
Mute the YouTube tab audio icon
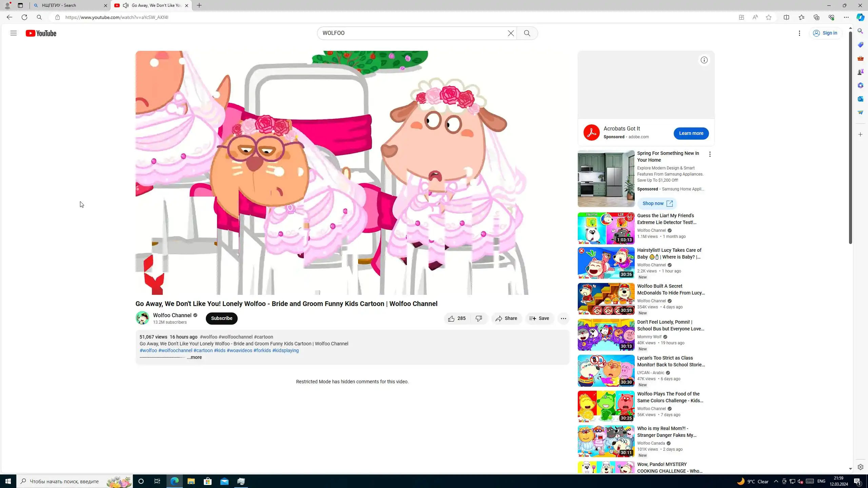coord(126,5)
